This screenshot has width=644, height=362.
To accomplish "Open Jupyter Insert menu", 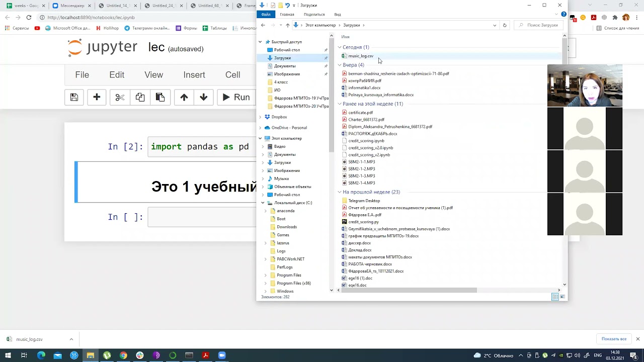I will coord(194,74).
